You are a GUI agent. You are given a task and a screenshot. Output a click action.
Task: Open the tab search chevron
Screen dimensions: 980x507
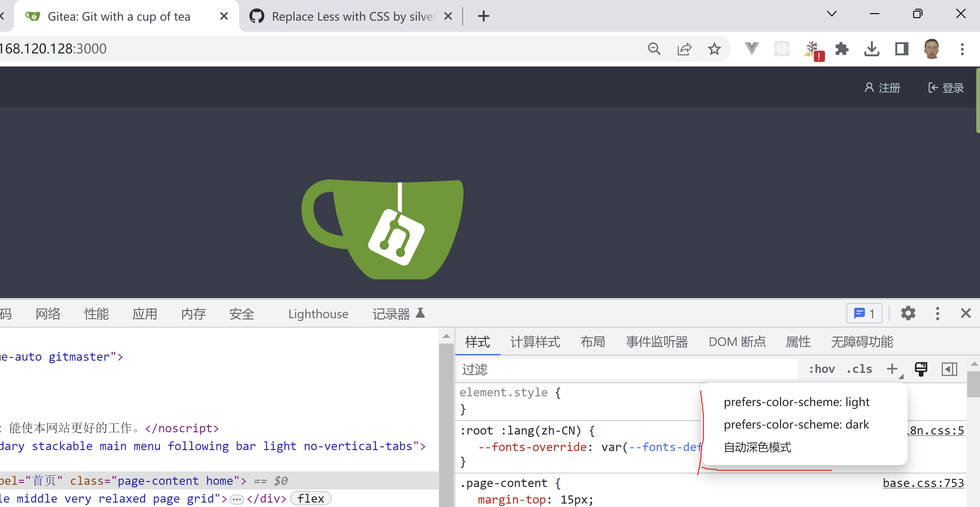(832, 14)
